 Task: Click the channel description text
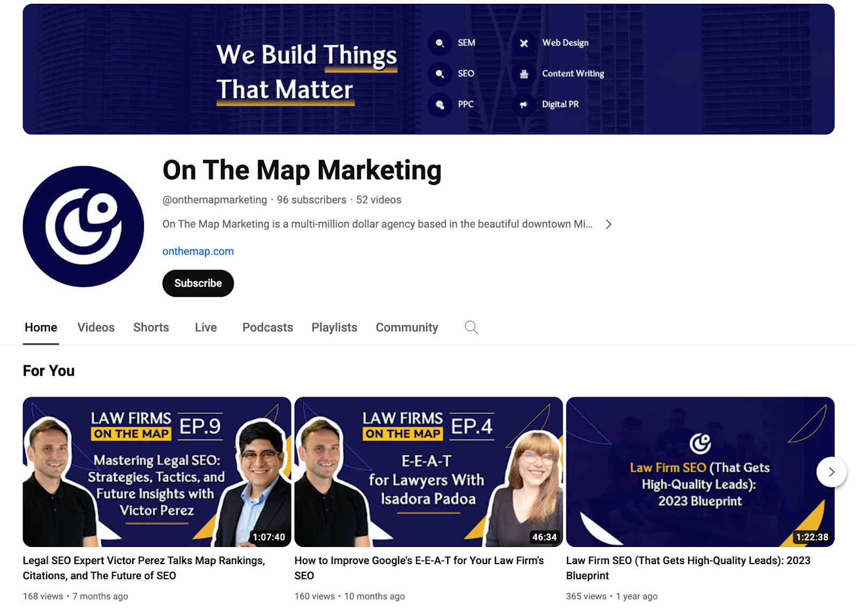tap(377, 224)
